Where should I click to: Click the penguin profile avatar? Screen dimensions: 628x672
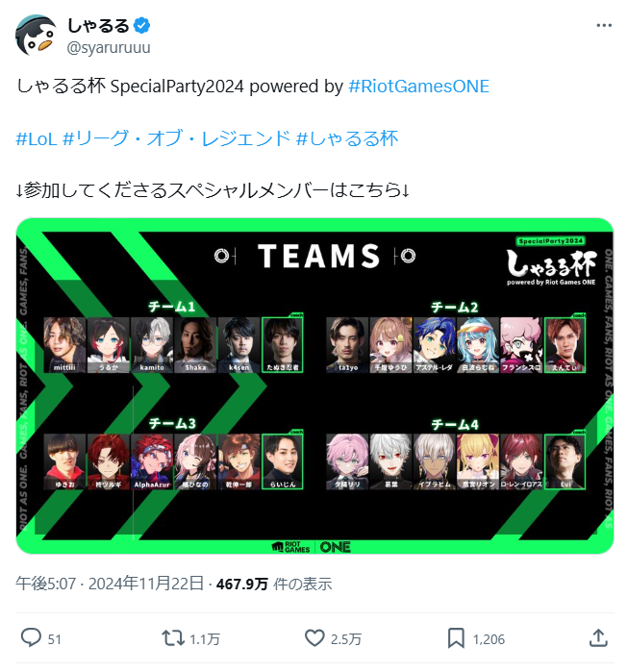click(36, 36)
